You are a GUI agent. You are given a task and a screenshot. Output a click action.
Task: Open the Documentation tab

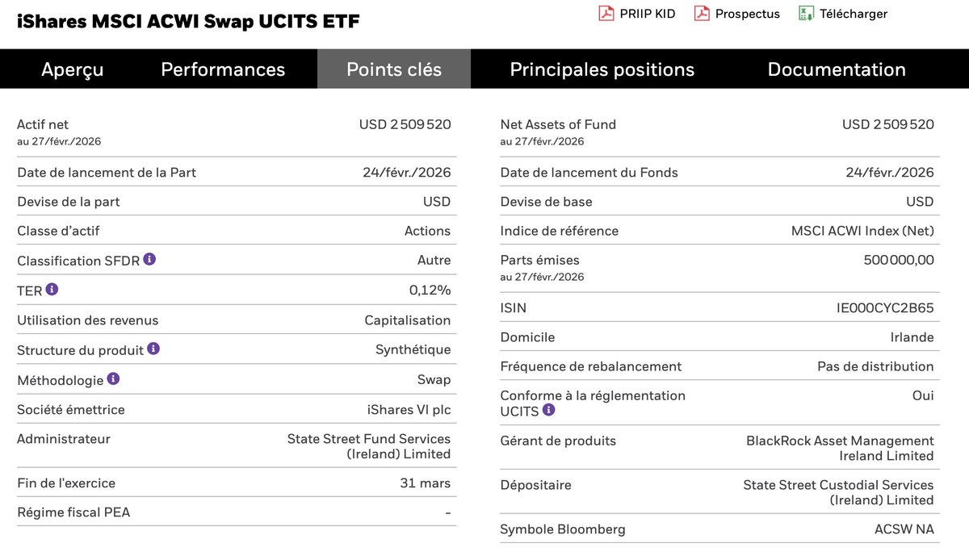click(837, 69)
